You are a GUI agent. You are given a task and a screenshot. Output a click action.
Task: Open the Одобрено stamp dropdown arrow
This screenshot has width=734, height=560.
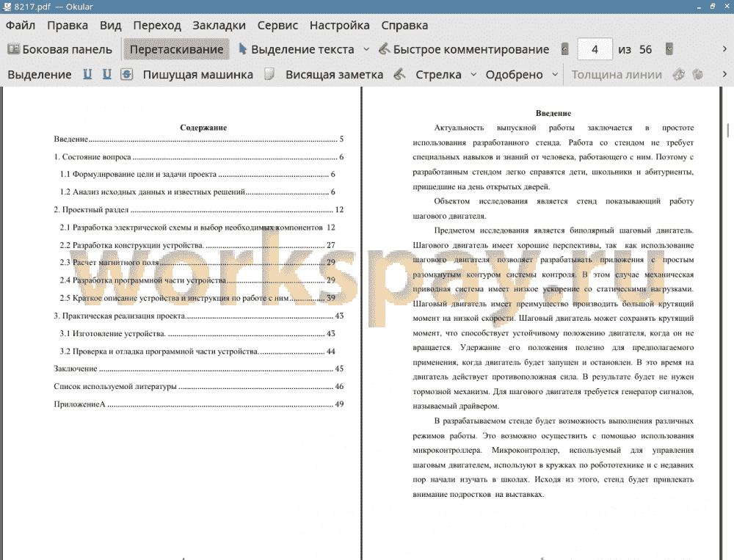[x=555, y=74]
